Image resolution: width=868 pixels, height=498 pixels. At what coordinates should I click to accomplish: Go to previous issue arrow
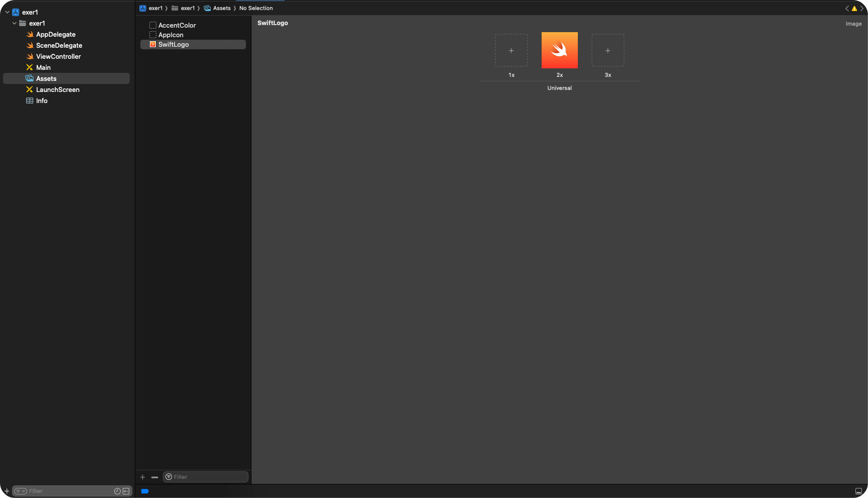pos(847,8)
